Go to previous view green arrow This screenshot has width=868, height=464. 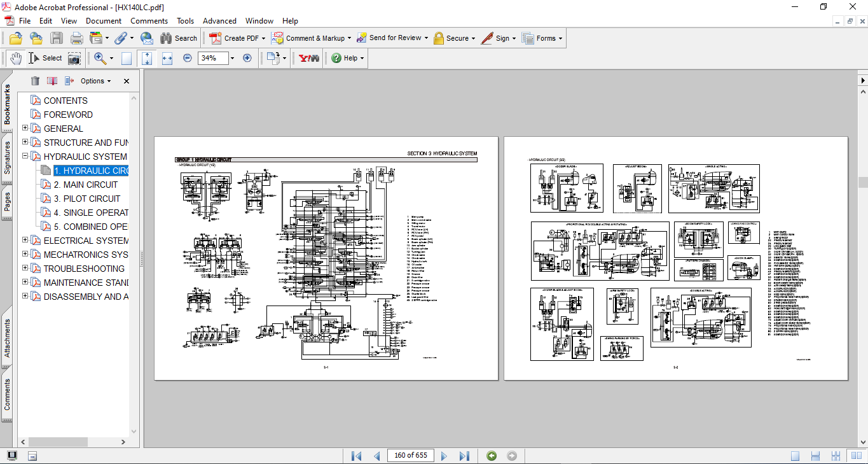pyautogui.click(x=492, y=456)
